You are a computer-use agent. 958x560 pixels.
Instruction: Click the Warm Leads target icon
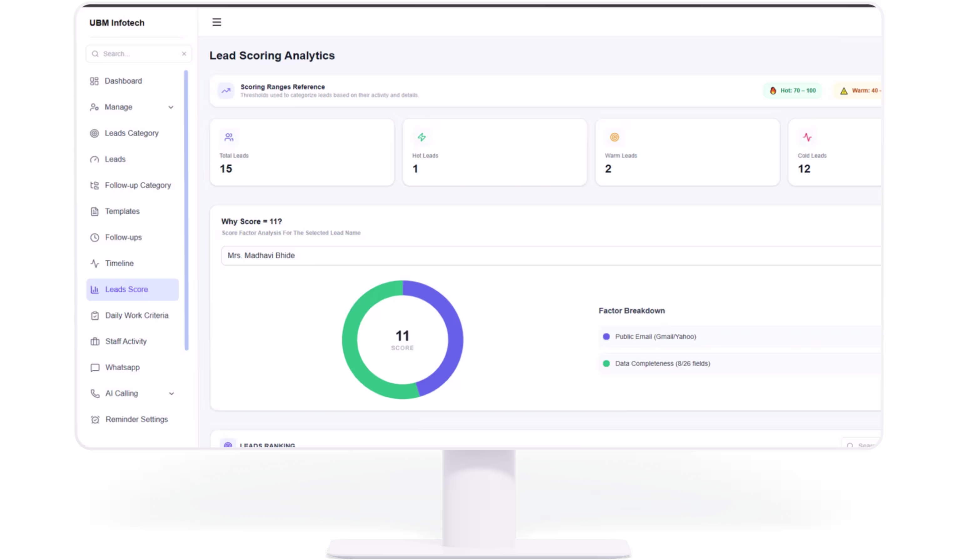[614, 137]
